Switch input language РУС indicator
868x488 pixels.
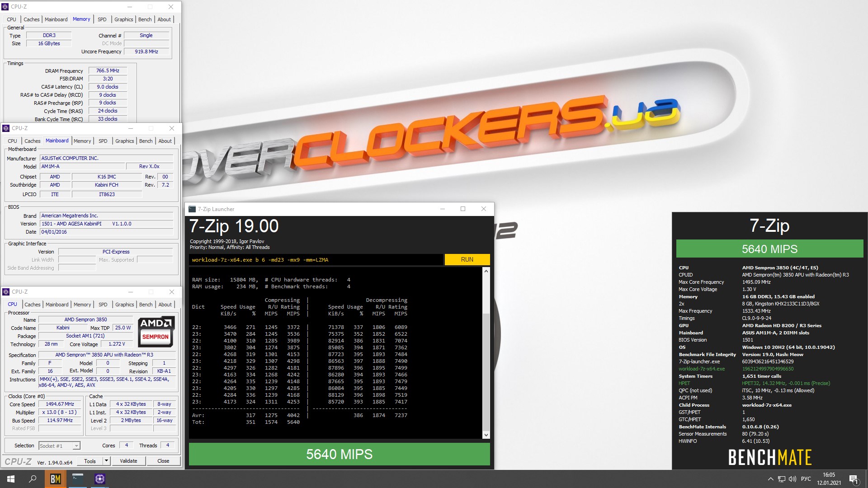tap(806, 479)
